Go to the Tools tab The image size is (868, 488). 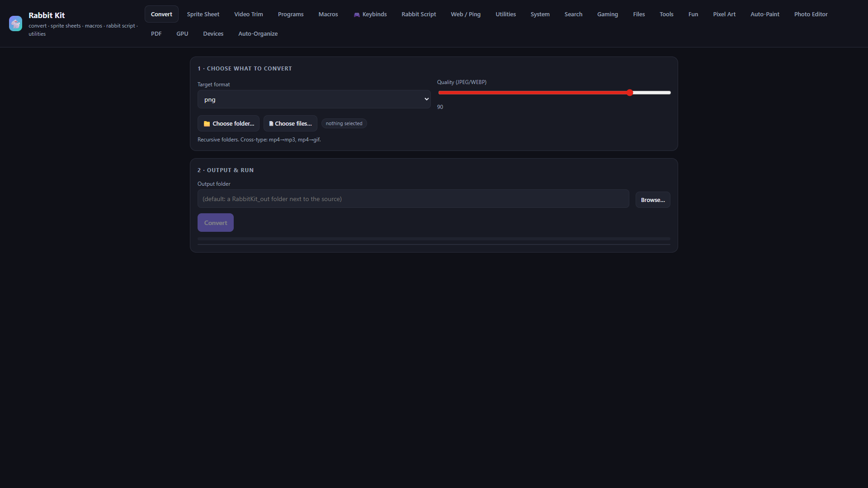click(666, 14)
